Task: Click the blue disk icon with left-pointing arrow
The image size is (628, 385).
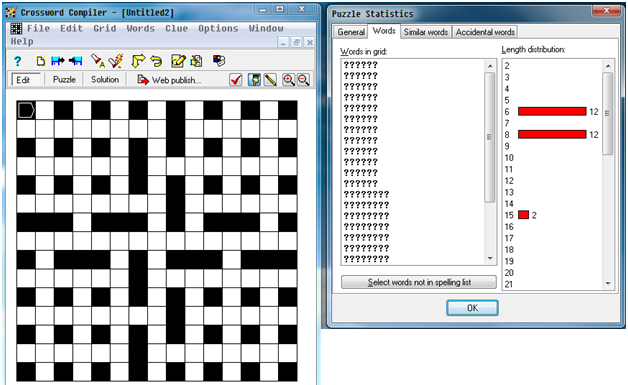Action: (75, 61)
